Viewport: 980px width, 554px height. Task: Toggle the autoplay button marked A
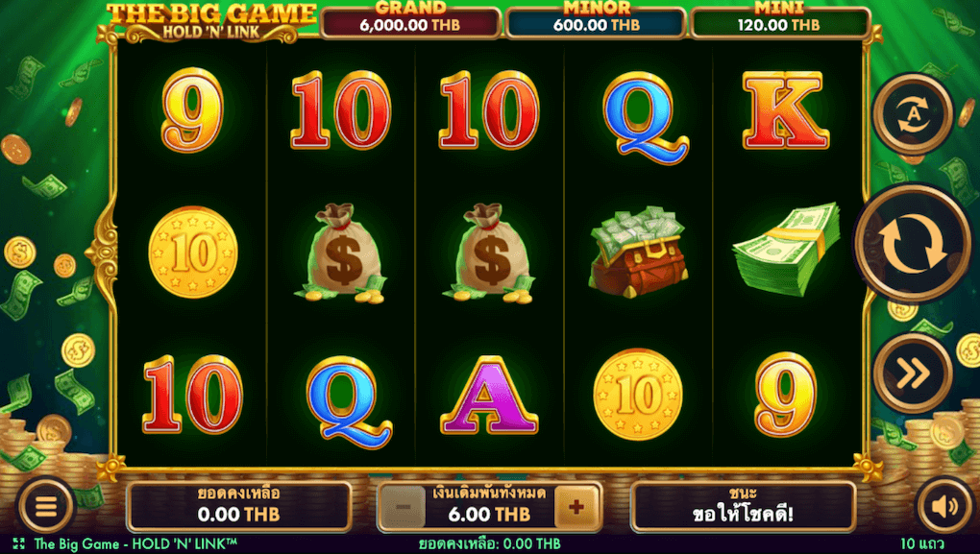coord(913,113)
